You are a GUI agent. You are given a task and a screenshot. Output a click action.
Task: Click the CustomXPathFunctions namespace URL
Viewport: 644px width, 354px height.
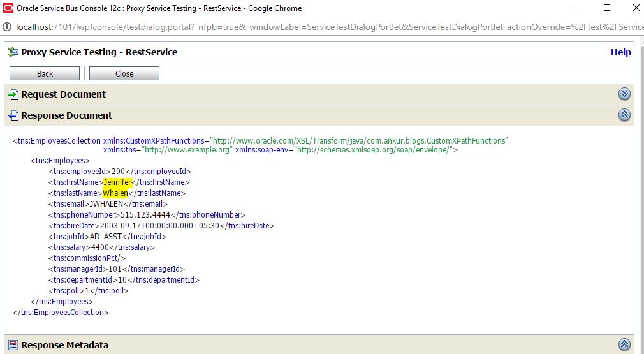[x=360, y=140]
